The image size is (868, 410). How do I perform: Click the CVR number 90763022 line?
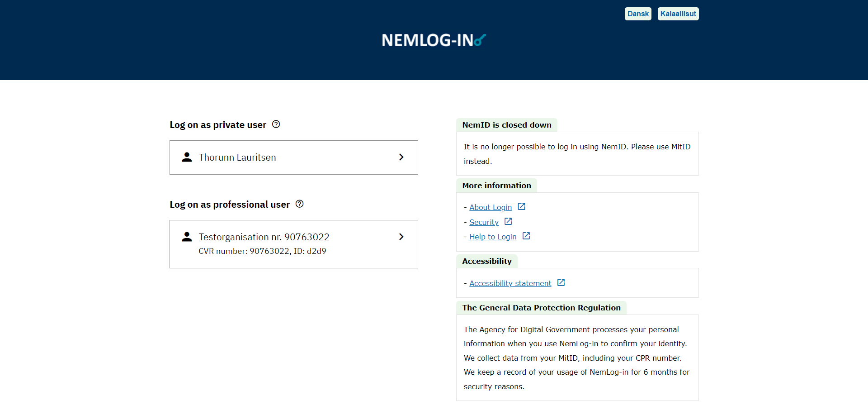pyautogui.click(x=262, y=251)
